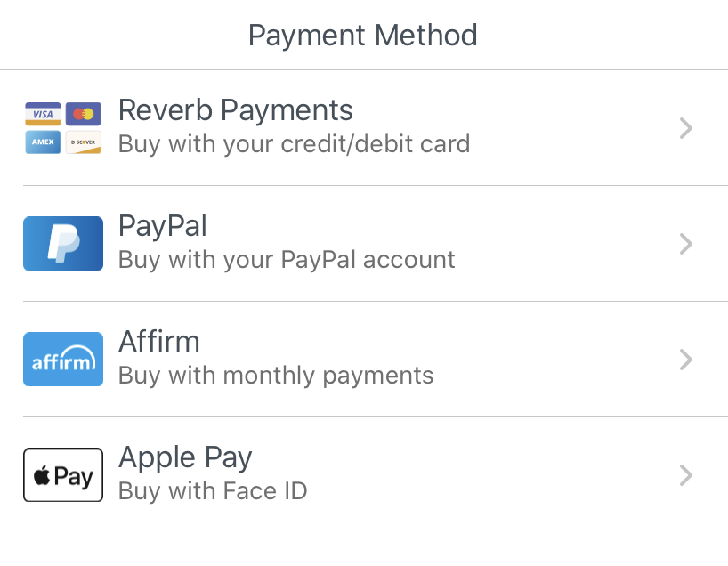Click the Visa card icon
728x566 pixels.
coord(43,114)
